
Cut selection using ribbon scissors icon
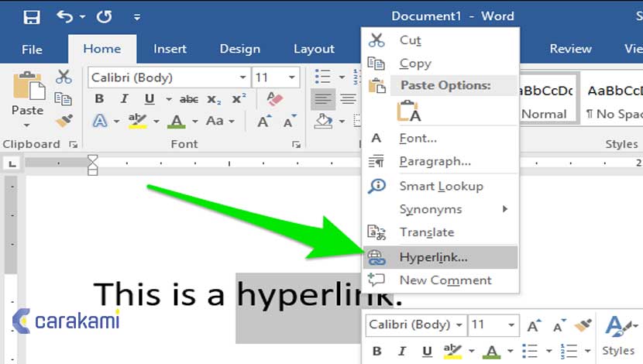tap(64, 77)
